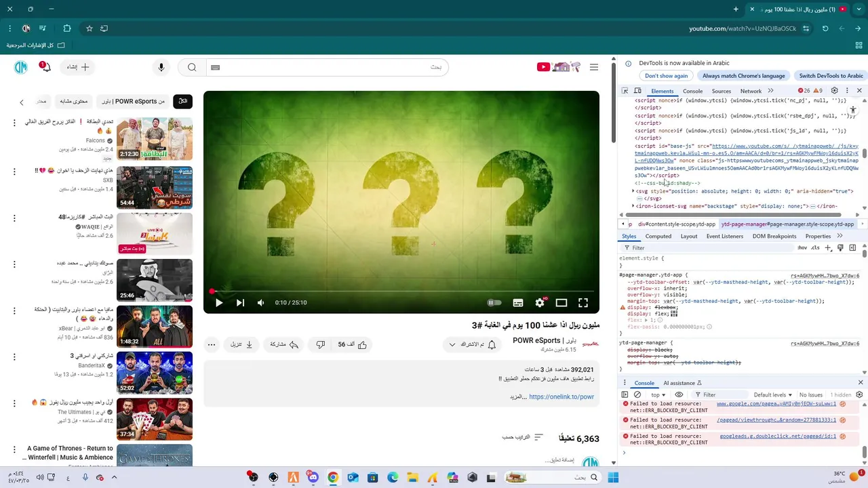
Task: Show more styles pane tabs after Properties
Action: 840,236
